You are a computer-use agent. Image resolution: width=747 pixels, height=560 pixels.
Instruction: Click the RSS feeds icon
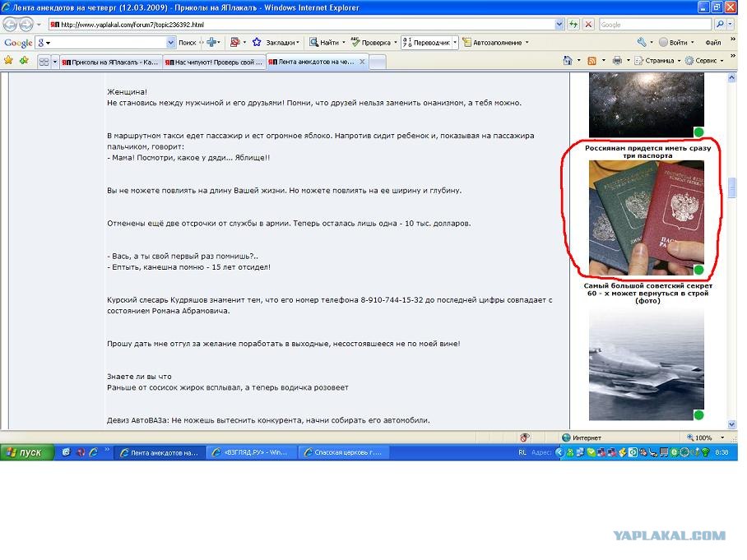point(592,61)
